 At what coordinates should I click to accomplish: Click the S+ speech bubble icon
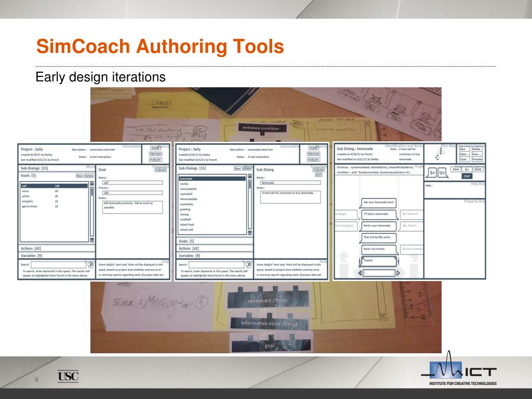click(x=432, y=172)
